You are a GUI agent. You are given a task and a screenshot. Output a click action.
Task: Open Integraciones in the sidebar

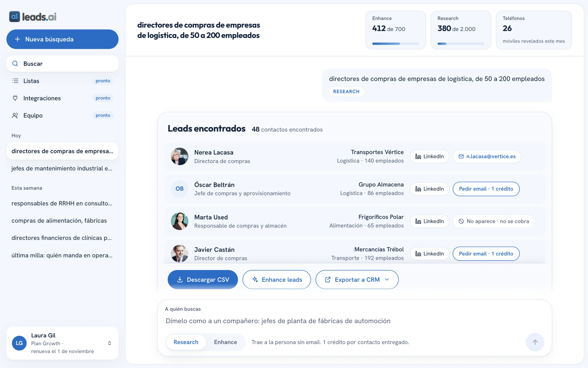point(62,98)
